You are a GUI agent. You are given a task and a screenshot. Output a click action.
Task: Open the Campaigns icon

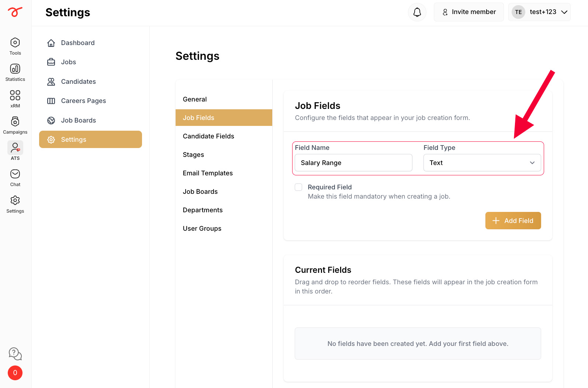[x=15, y=121]
